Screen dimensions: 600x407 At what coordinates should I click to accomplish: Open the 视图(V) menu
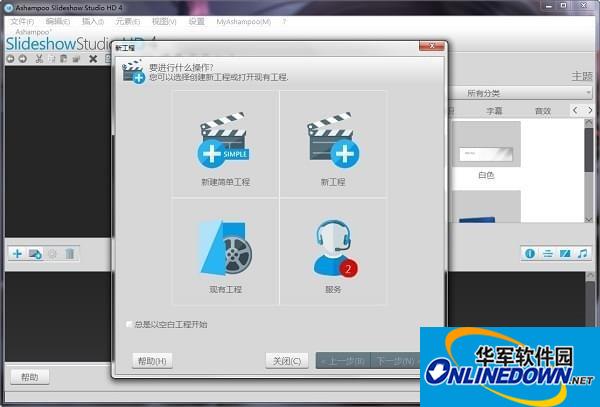pyautogui.click(x=164, y=22)
